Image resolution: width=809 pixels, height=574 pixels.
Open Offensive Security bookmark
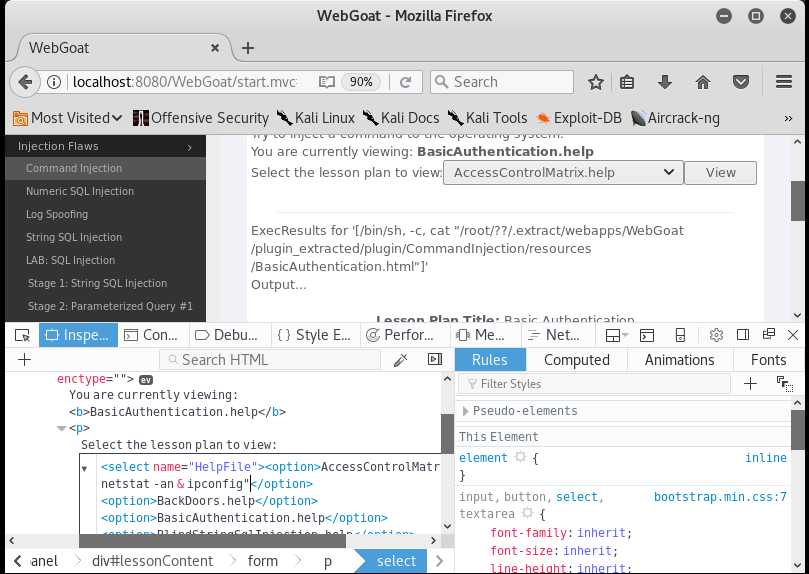point(200,118)
